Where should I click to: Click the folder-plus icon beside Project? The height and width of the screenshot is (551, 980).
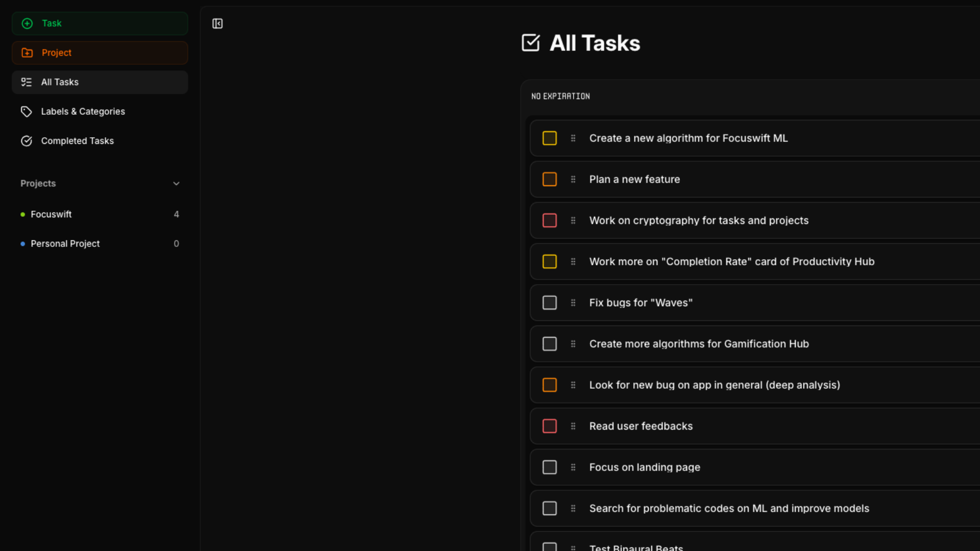point(27,53)
